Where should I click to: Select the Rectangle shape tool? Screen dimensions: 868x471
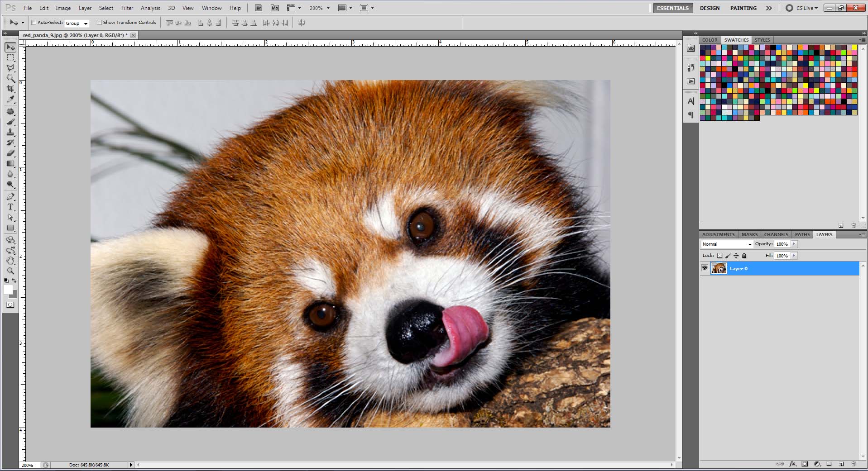pyautogui.click(x=10, y=228)
